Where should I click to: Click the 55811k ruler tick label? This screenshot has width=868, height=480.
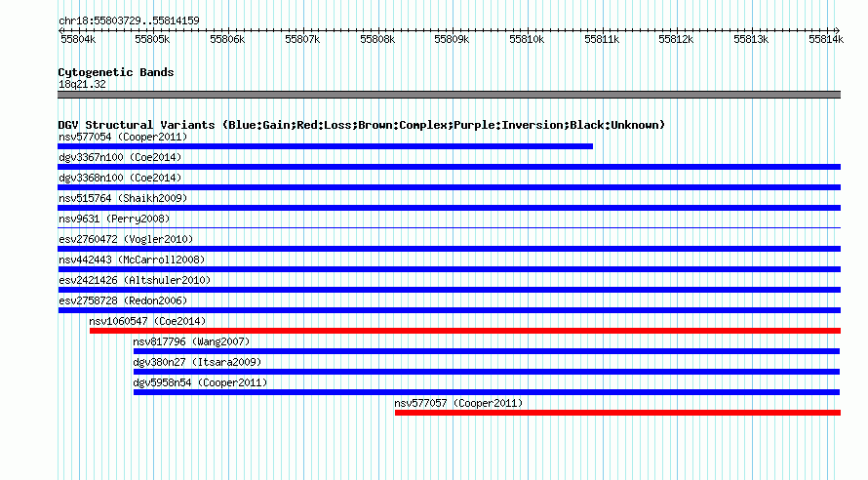[x=602, y=39]
